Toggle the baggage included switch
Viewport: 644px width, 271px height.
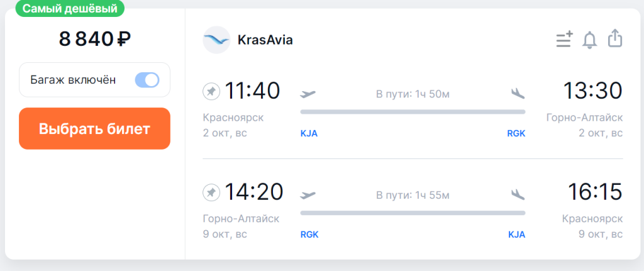(147, 80)
